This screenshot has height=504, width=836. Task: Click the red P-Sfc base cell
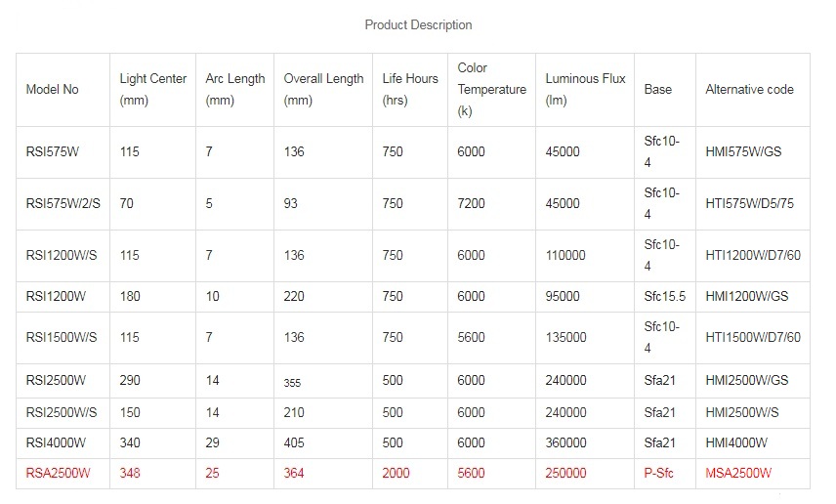click(658, 474)
